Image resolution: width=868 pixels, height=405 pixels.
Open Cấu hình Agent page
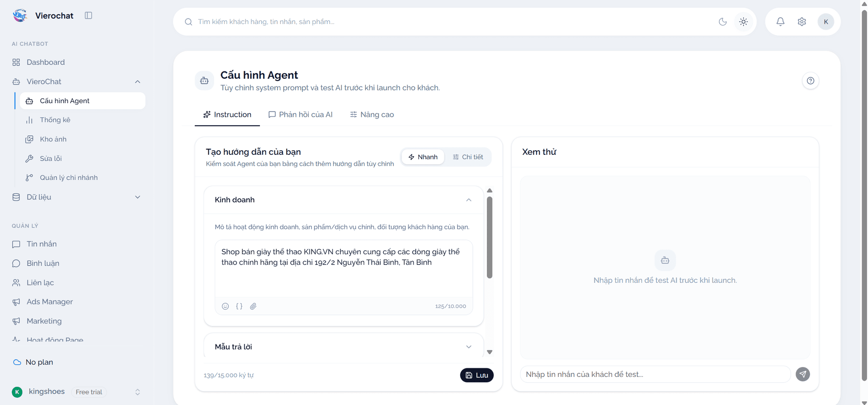pos(82,101)
